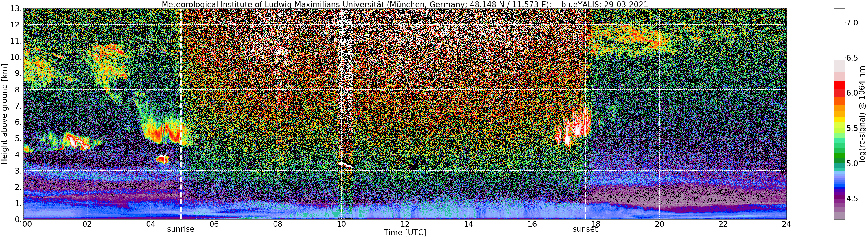Image resolution: width=868 pixels, height=238 pixels.
Task: Click the y-axis tick label '11.'
Action: point(16,41)
